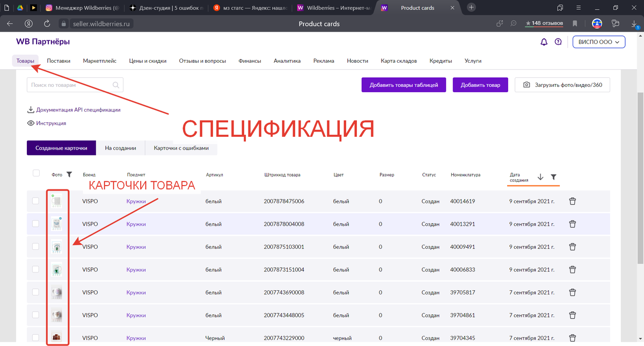Image resolution: width=644 pixels, height=346 pixels.
Task: Switch to the Дзен-студия browser tab
Action: [166, 8]
